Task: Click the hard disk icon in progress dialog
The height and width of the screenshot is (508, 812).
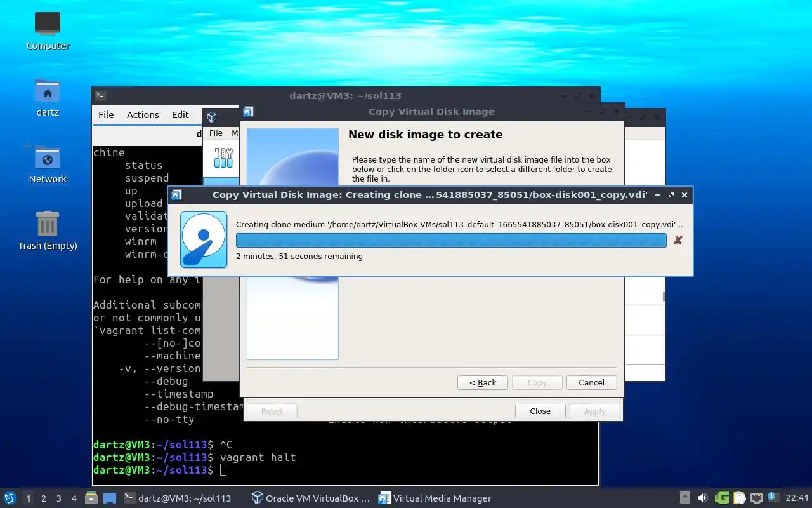Action: (204, 239)
